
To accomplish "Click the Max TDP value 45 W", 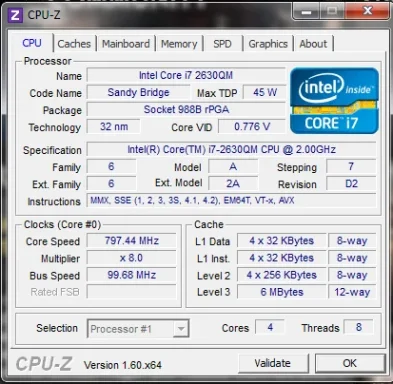I will 265,92.
